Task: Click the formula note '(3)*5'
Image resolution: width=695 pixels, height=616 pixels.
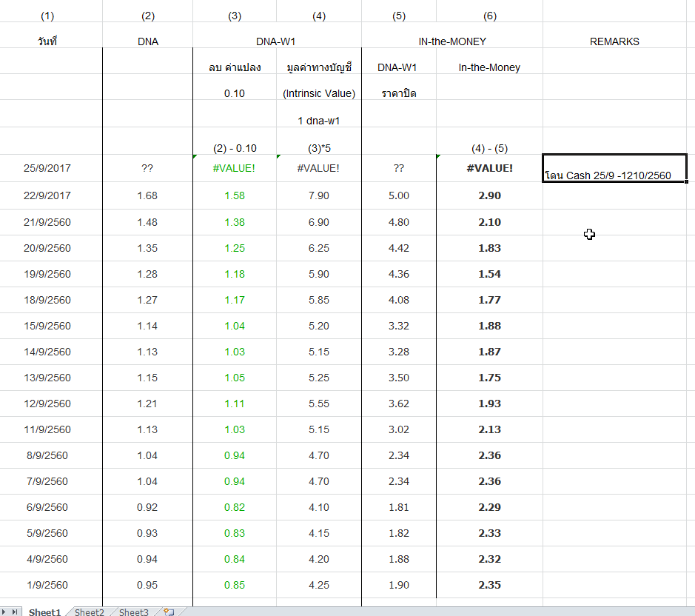Action: pyautogui.click(x=319, y=141)
